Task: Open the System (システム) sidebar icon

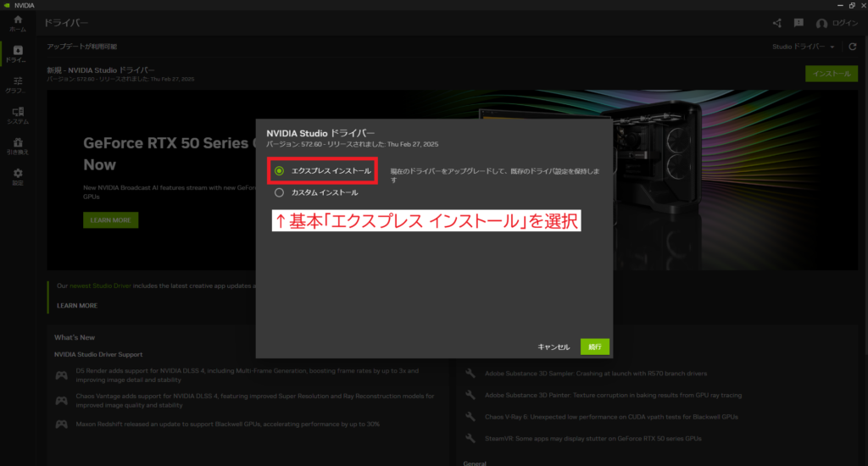Action: click(18, 116)
